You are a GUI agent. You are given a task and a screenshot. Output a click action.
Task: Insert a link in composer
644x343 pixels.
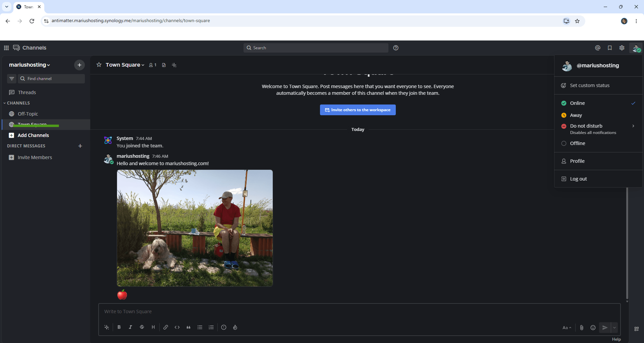pyautogui.click(x=166, y=327)
